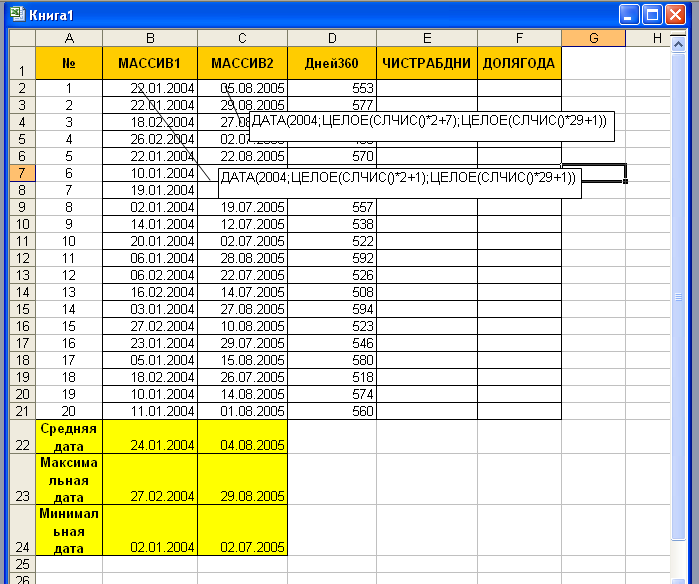Click cell with date 16.02.2004

150,292
